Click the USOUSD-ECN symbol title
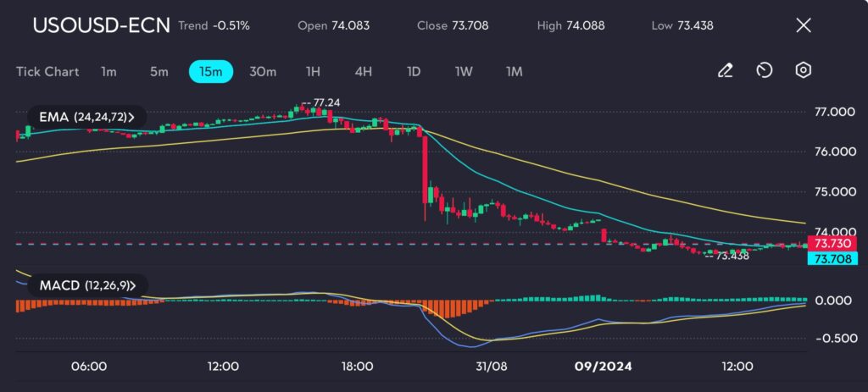This screenshot has width=868, height=392. [101, 25]
